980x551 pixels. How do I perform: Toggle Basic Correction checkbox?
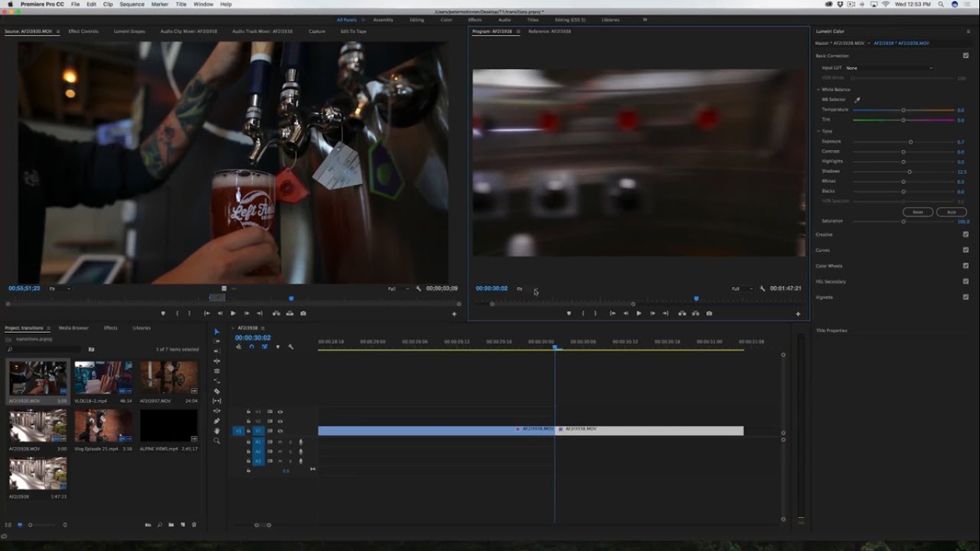(965, 56)
